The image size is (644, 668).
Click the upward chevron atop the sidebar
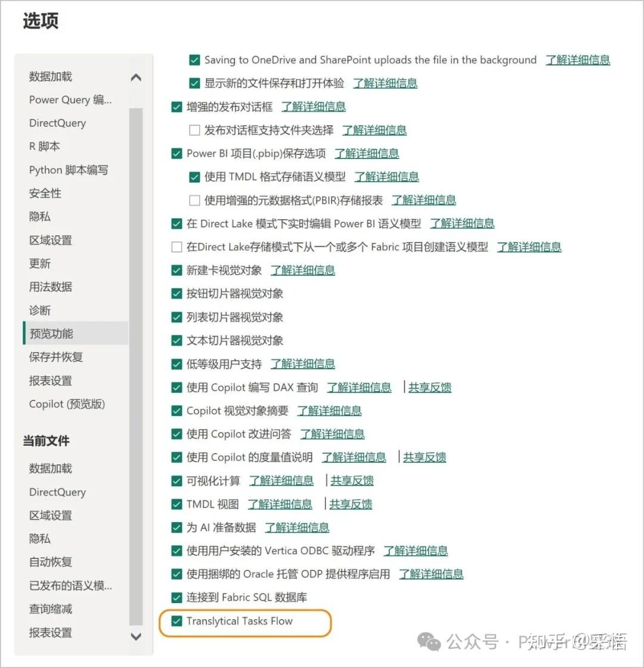[136, 77]
